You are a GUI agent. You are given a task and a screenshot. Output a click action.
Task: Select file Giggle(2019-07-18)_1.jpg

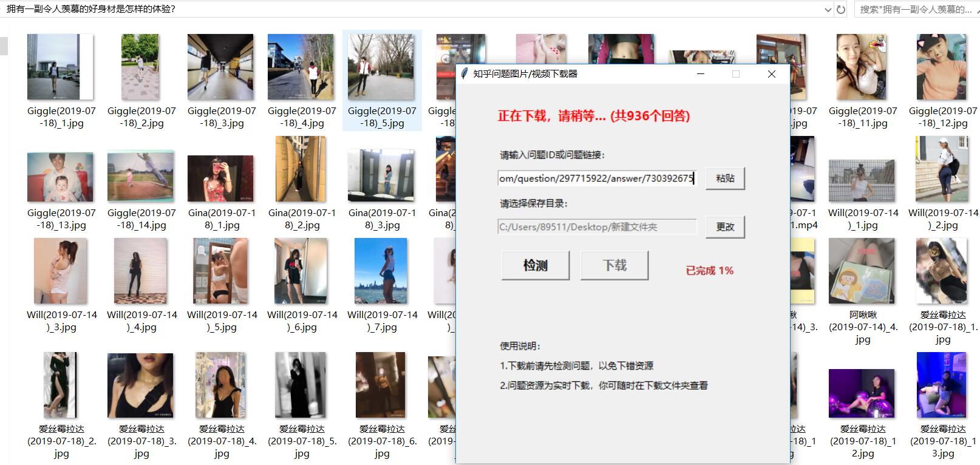pyautogui.click(x=61, y=81)
